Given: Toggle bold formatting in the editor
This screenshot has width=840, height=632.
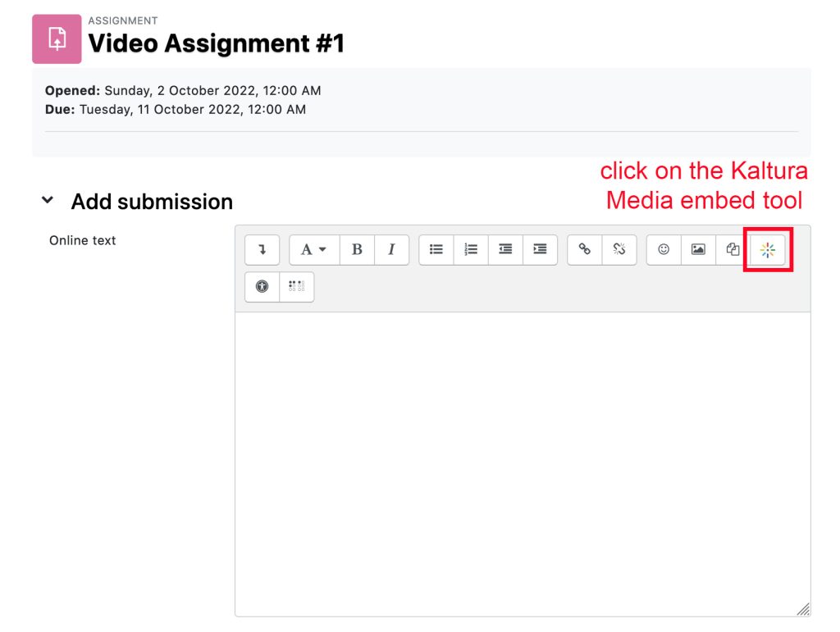Looking at the screenshot, I should point(357,250).
